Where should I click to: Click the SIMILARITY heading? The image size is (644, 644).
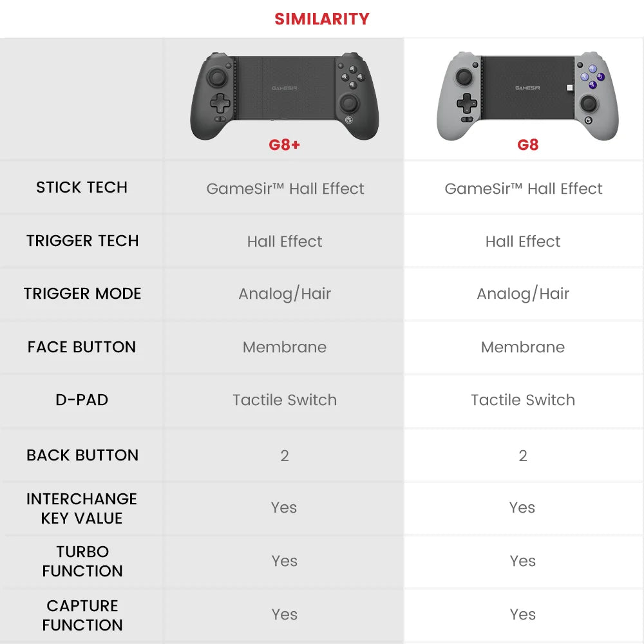tap(322, 19)
